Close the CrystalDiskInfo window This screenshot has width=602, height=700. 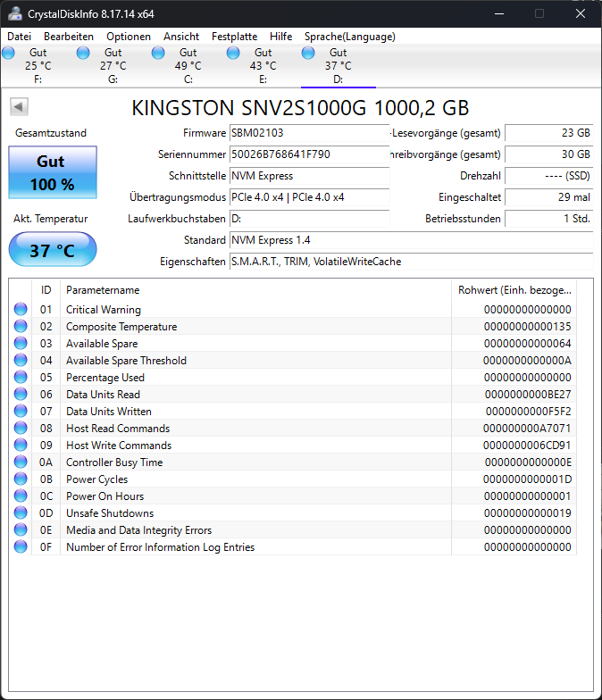coord(581,14)
